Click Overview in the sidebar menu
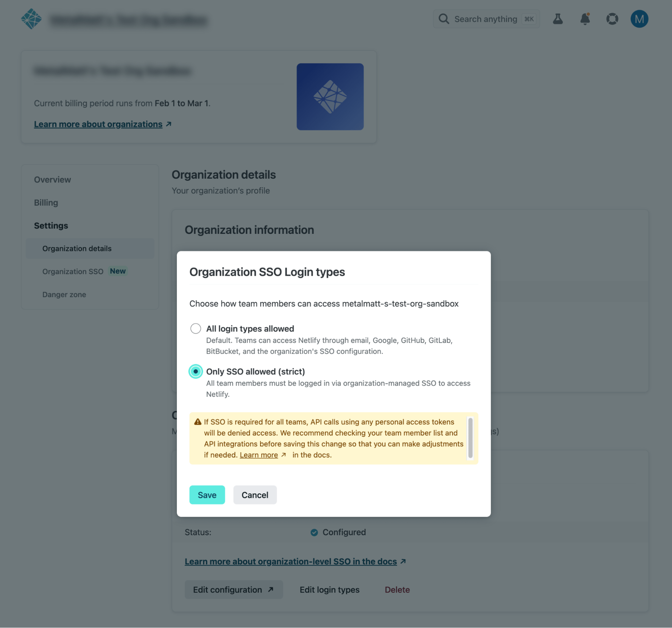This screenshot has height=628, width=672. coord(52,178)
